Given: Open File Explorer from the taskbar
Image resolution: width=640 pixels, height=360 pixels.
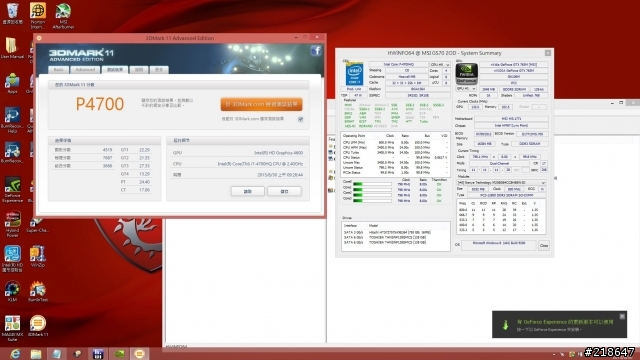Looking at the screenshot, I should click(x=36, y=354).
